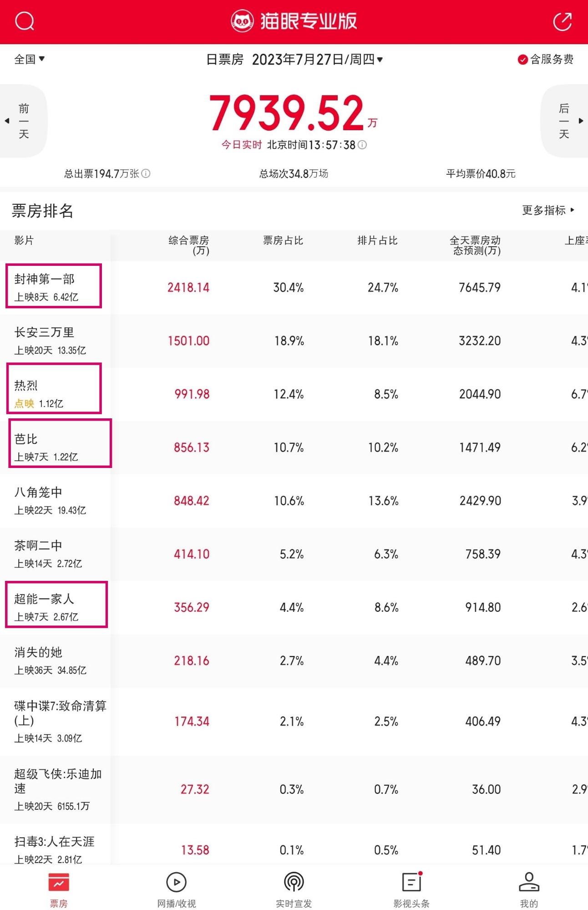Go to 前一天 previous day
The height and width of the screenshot is (910, 588).
23,121
